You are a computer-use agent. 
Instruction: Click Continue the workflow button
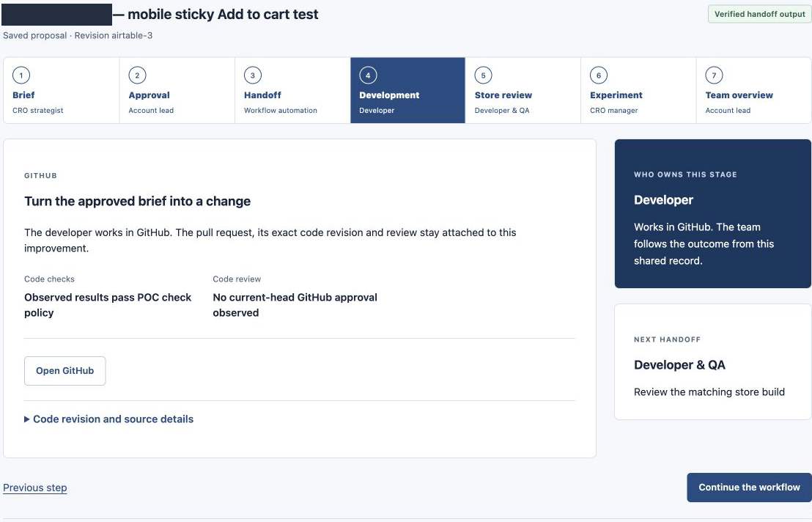749,488
